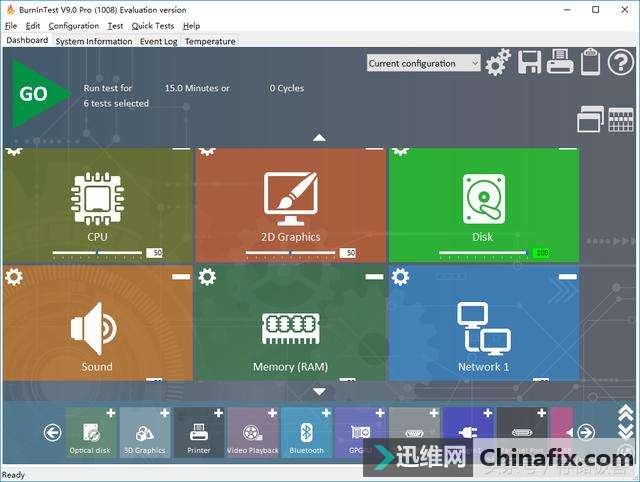Click CPU duty cycle value field 50
The width and height of the screenshot is (640, 482).
tap(155, 253)
